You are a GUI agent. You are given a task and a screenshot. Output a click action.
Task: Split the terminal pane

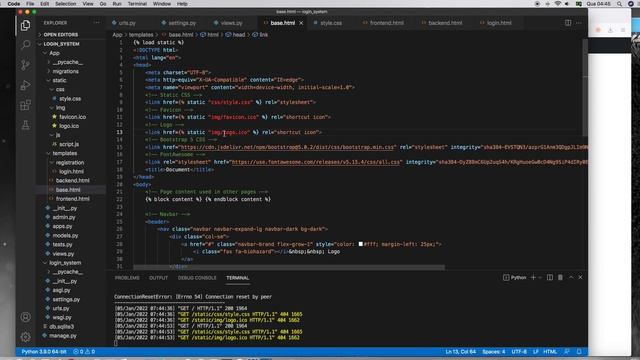[550, 278]
